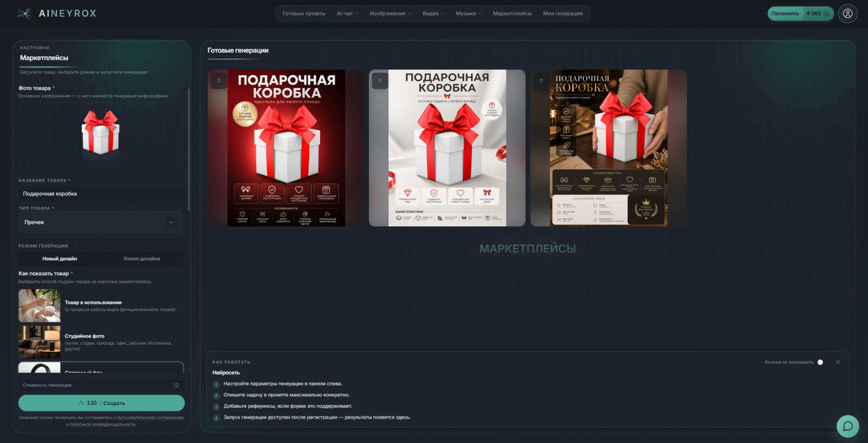Open the AI-чат dropdown menu
Screen dimensions: 868x443
click(347, 14)
